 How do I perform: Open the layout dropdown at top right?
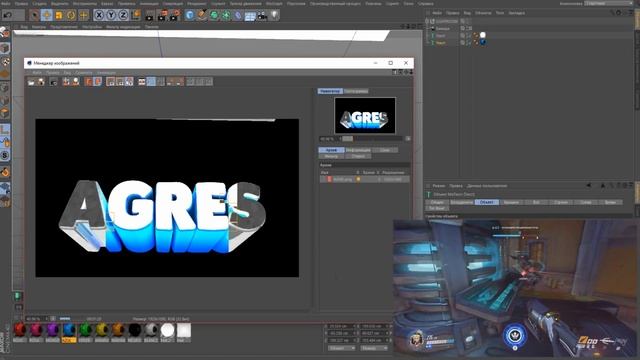608,3
